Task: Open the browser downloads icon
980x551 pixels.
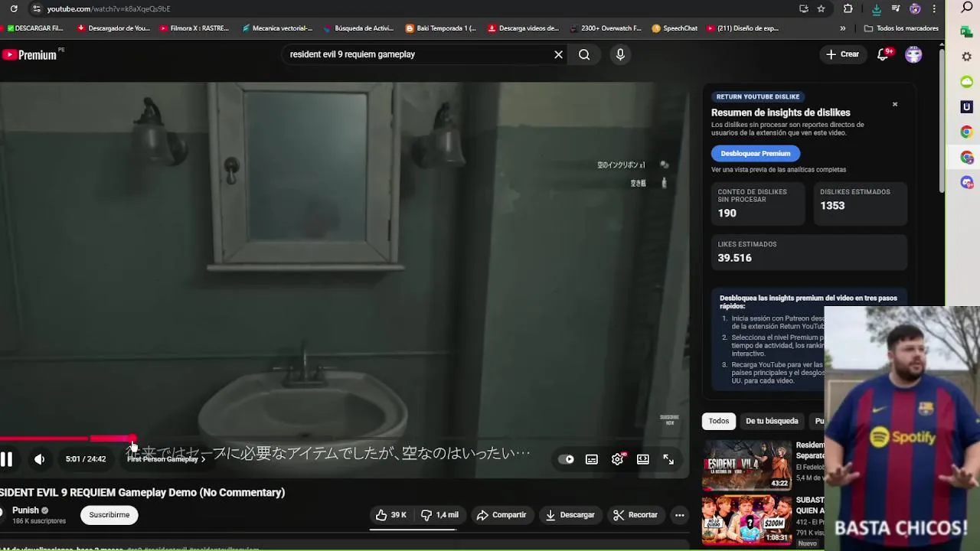Action: click(876, 8)
